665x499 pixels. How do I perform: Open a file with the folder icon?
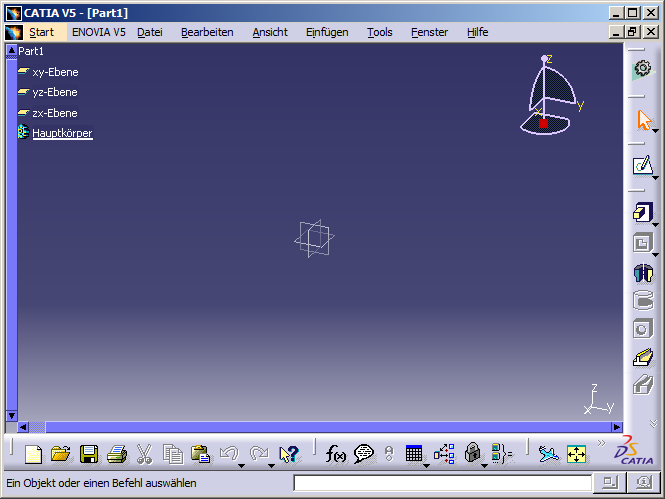60,454
